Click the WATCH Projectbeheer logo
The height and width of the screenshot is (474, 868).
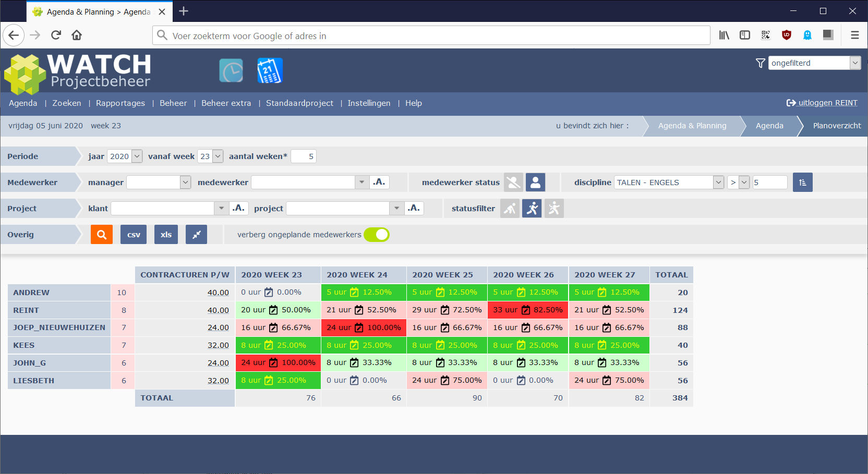(x=77, y=74)
